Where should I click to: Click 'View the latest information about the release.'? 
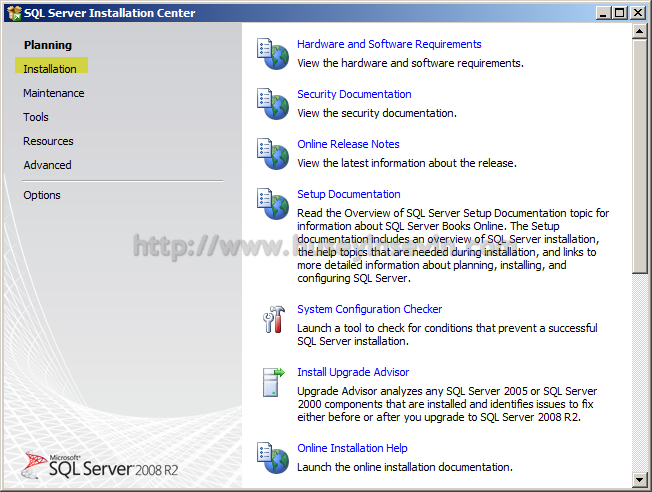pos(407,163)
